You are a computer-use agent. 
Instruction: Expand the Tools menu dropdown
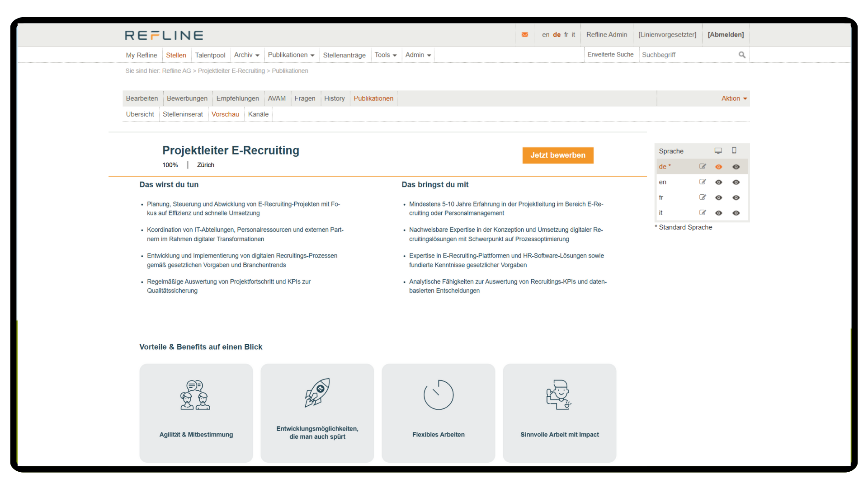click(385, 55)
